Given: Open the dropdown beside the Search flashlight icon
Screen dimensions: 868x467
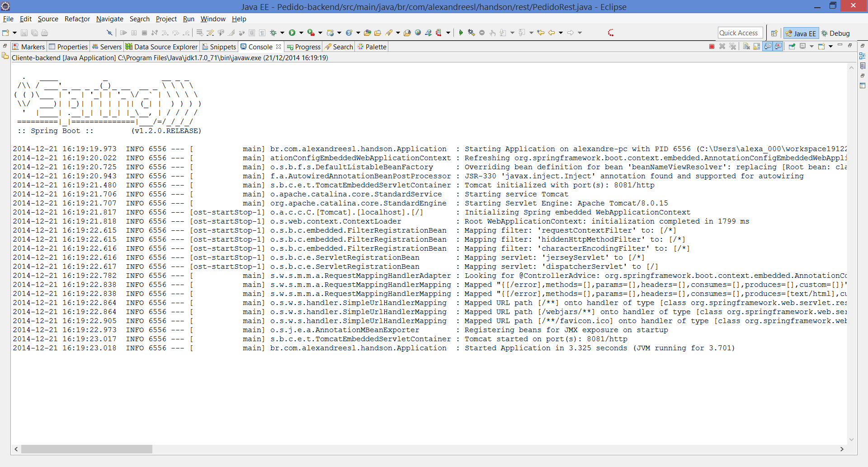Looking at the screenshot, I should coord(398,33).
